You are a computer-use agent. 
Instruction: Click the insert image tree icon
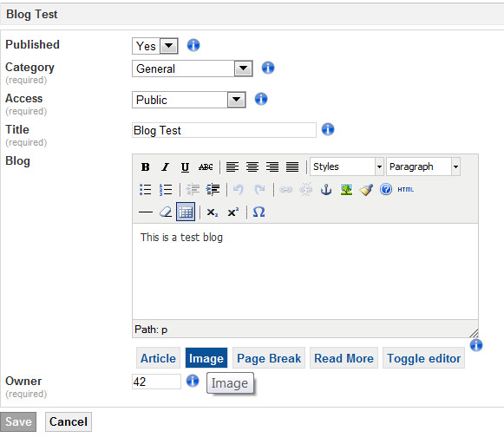[x=346, y=190]
